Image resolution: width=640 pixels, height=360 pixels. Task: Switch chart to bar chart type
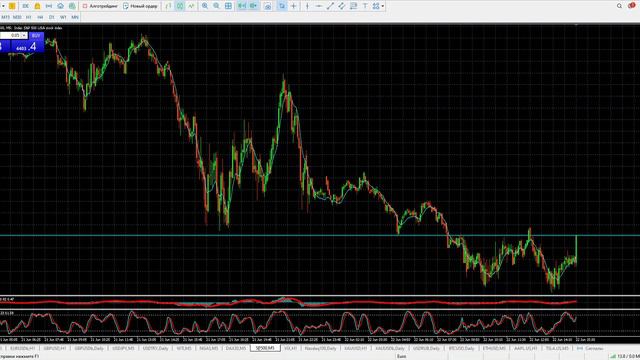168,6
